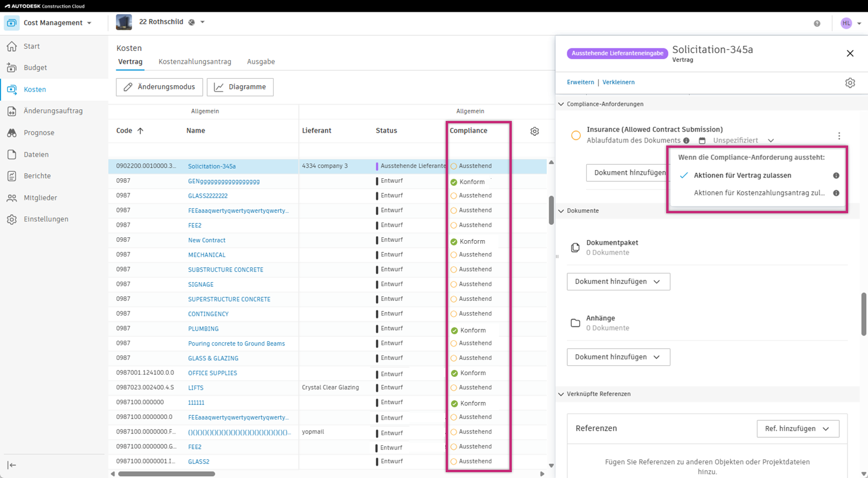The height and width of the screenshot is (478, 868).
Task: Click info icon for Aktionen für Vertrag zulassen
Action: (x=836, y=175)
